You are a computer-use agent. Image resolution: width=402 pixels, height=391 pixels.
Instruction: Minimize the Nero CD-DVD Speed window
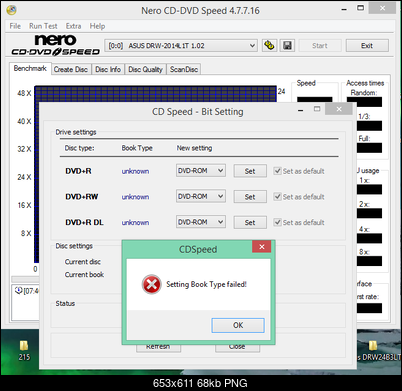click(344, 9)
